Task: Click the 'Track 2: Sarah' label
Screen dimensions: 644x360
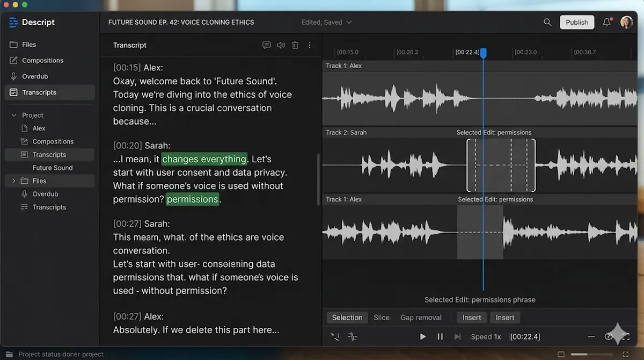Action: [347, 132]
